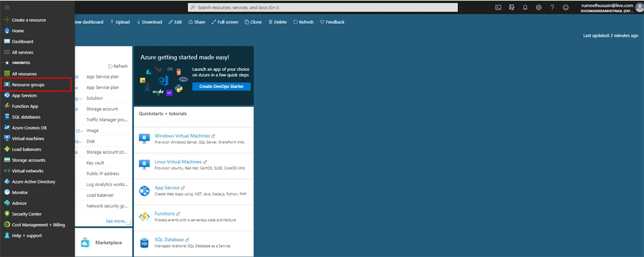Click the Azure Active Directory icon
This screenshot has width=644, height=257.
[6, 182]
